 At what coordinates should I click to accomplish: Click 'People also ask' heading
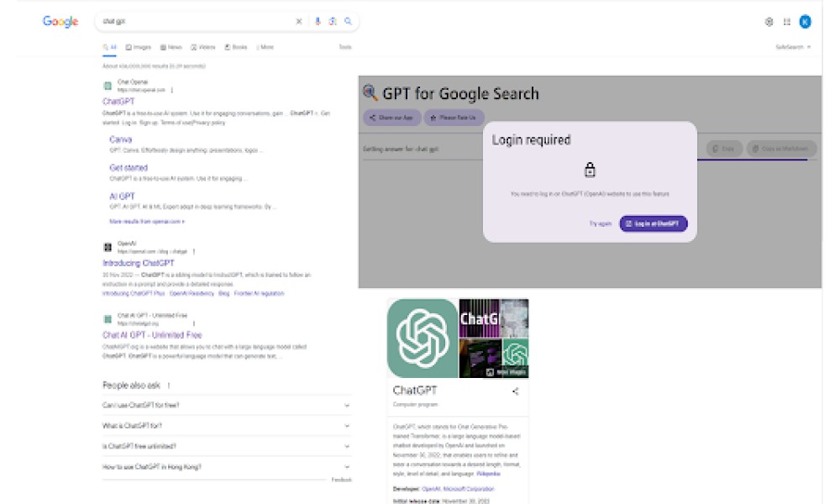(x=131, y=385)
